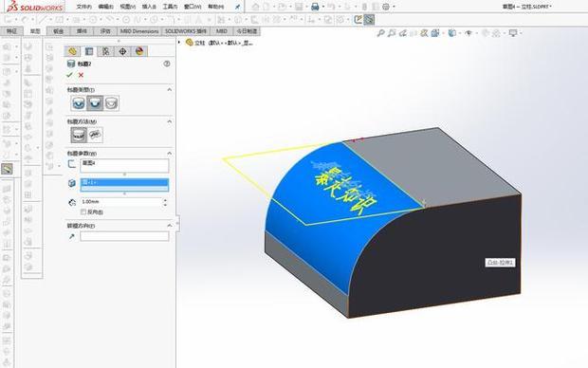Open the Display Style cube icon
Viewport: 588px width, 368px height.
451,33
